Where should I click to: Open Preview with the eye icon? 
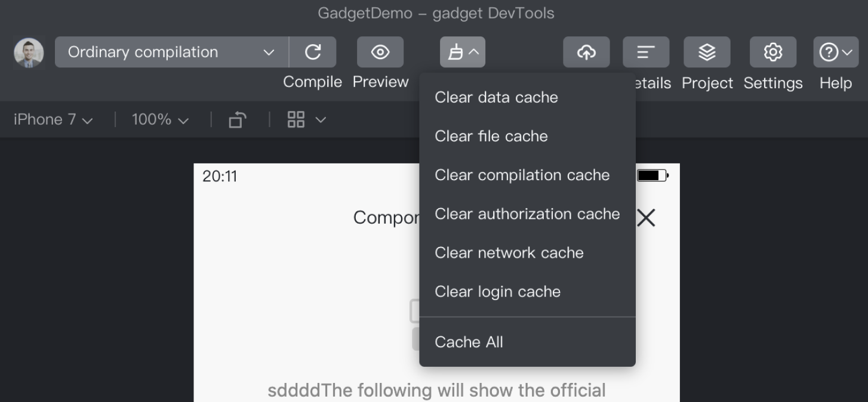point(380,52)
